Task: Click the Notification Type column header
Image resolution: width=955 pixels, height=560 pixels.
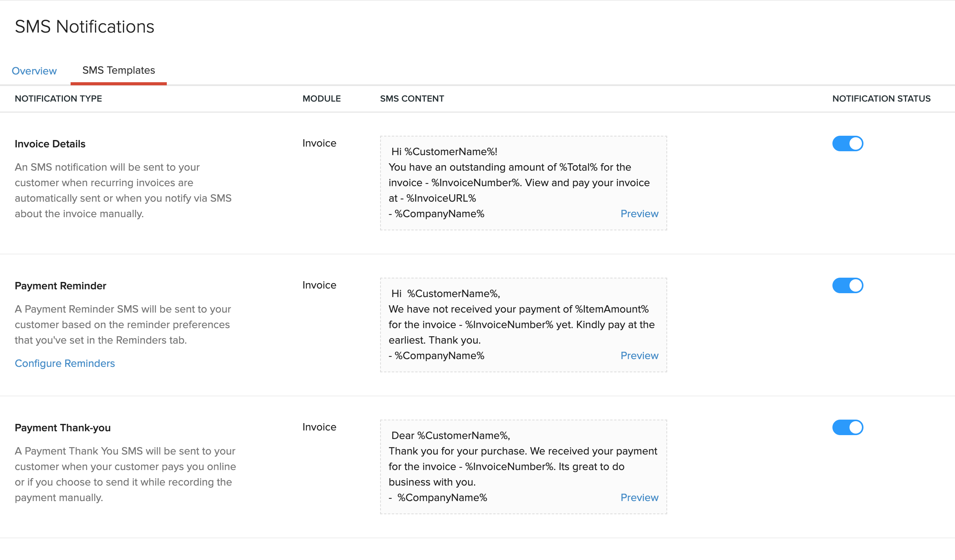Action: coord(58,99)
